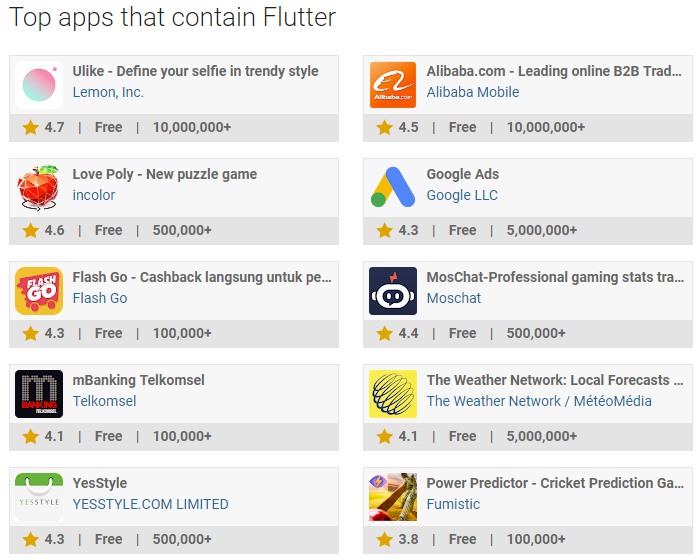The image size is (700, 560).
Task: Click the Ulike app icon
Action: pos(39,85)
